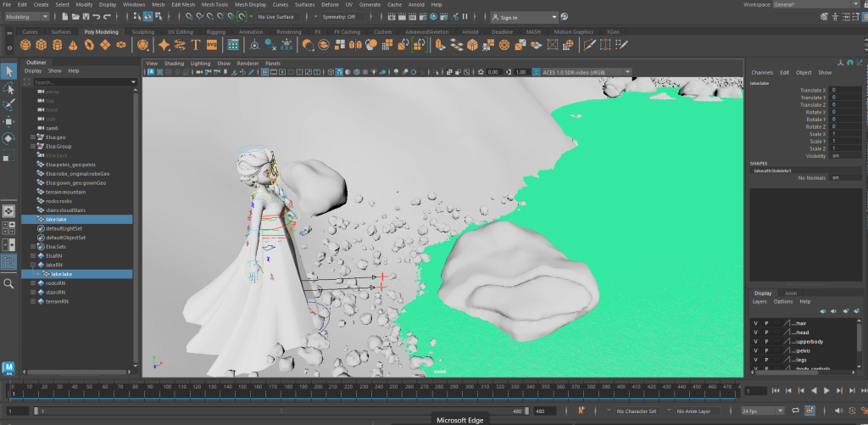868x425 pixels.
Task: Open the Sweep Mesh shelf icon
Action: point(180,45)
